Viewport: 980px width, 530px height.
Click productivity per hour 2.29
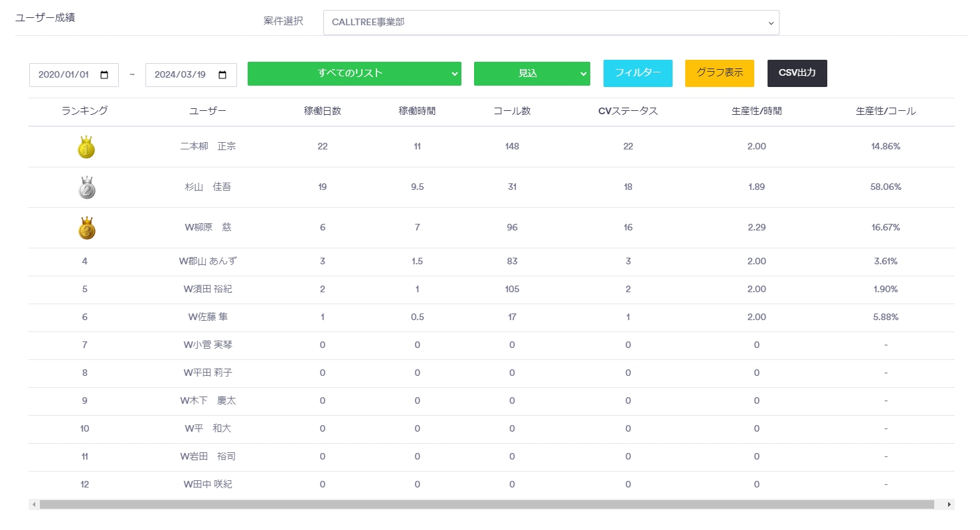(x=757, y=228)
